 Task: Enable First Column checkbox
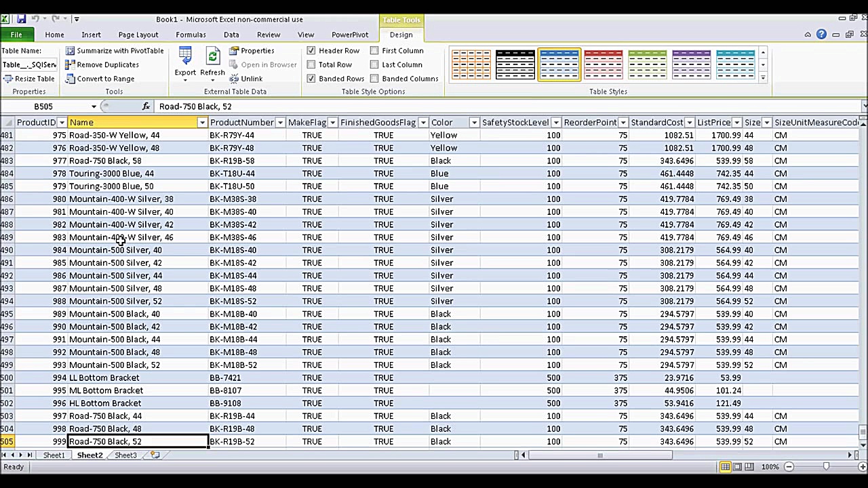374,51
